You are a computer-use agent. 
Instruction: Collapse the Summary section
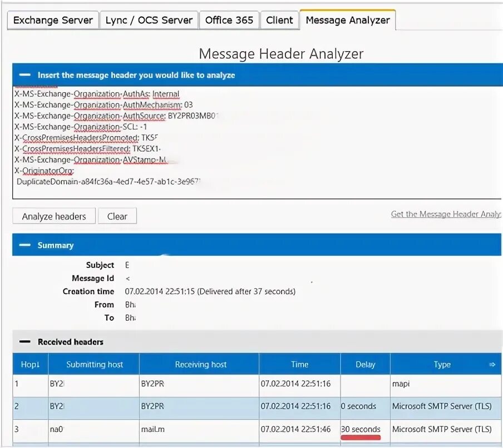tap(24, 245)
